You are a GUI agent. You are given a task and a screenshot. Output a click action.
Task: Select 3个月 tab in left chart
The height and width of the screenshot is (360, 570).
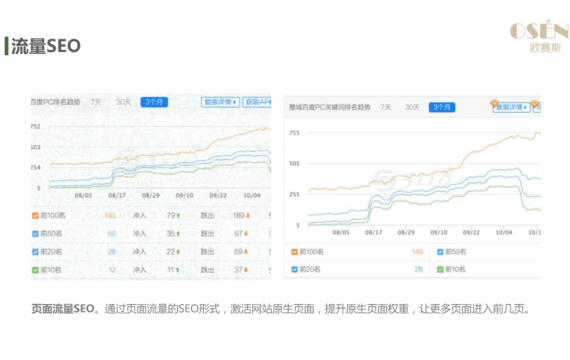154,102
